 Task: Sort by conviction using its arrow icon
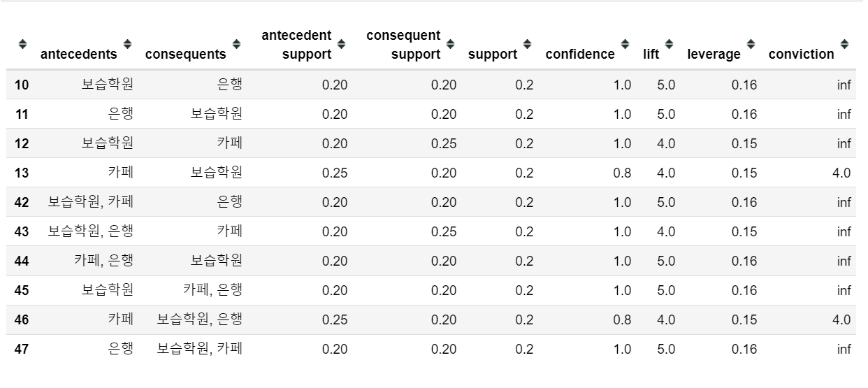point(844,44)
